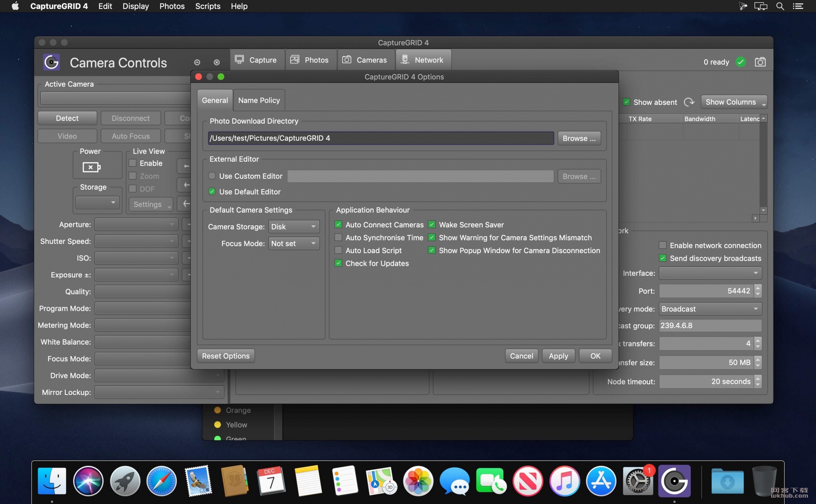Open the Cameras tab
The height and width of the screenshot is (504, 816).
tap(366, 60)
